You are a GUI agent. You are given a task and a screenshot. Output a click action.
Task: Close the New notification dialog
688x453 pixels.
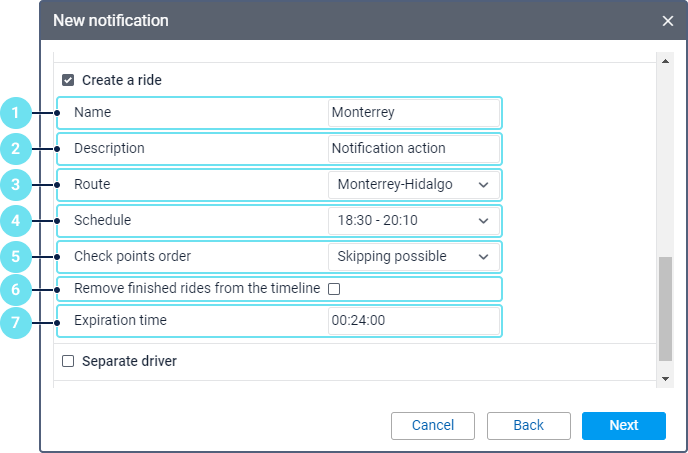(668, 21)
